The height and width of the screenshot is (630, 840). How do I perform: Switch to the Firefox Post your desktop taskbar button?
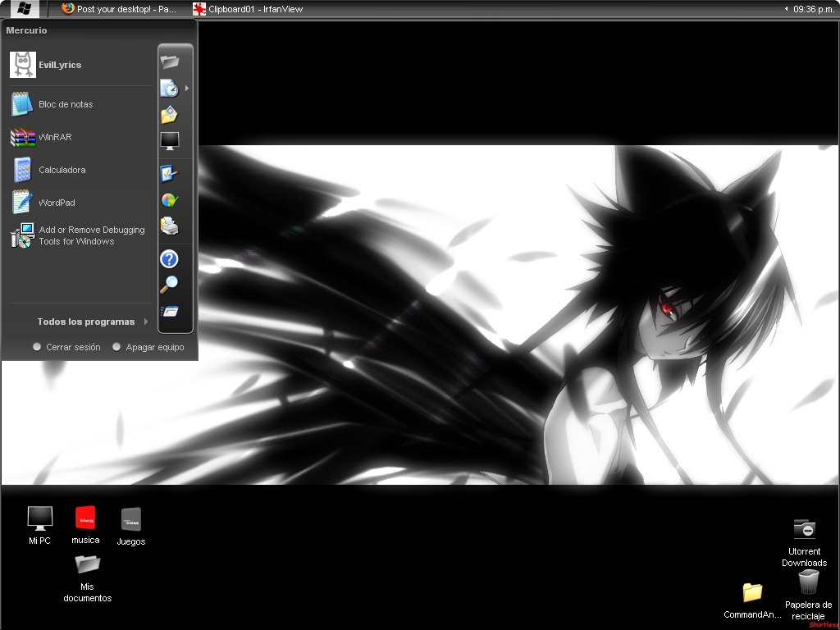tap(119, 8)
